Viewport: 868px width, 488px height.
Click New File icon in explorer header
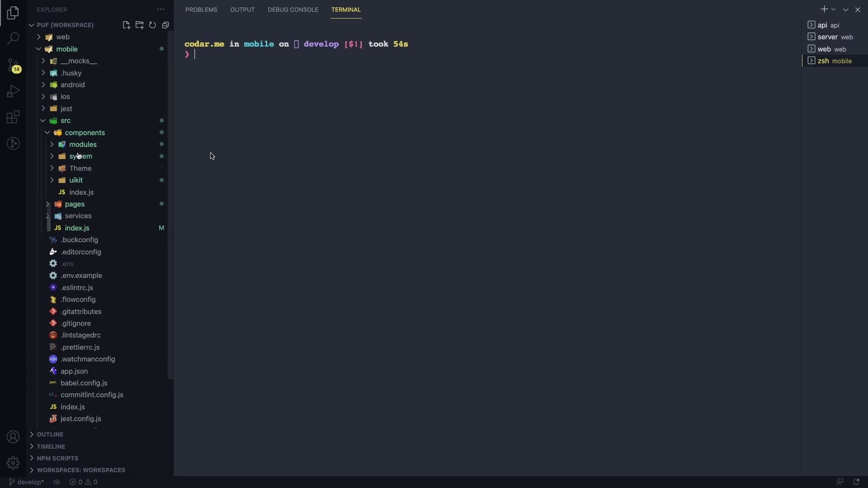coord(126,25)
